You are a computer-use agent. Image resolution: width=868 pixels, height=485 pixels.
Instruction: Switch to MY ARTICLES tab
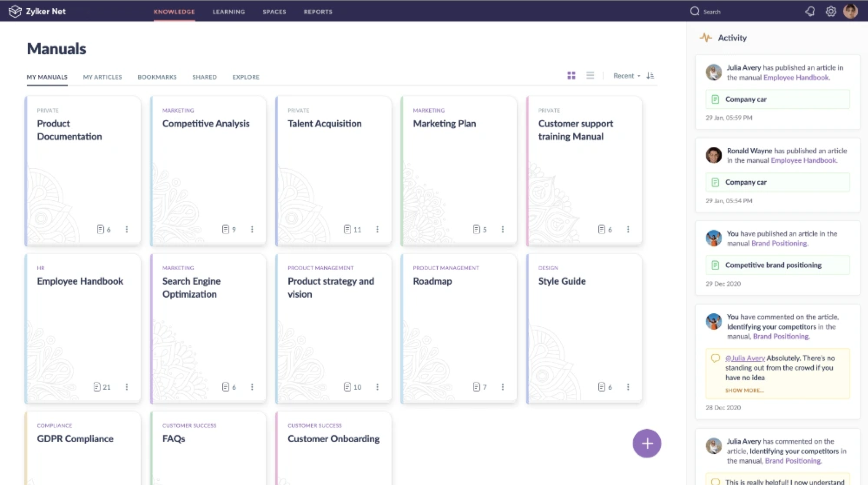[102, 76]
